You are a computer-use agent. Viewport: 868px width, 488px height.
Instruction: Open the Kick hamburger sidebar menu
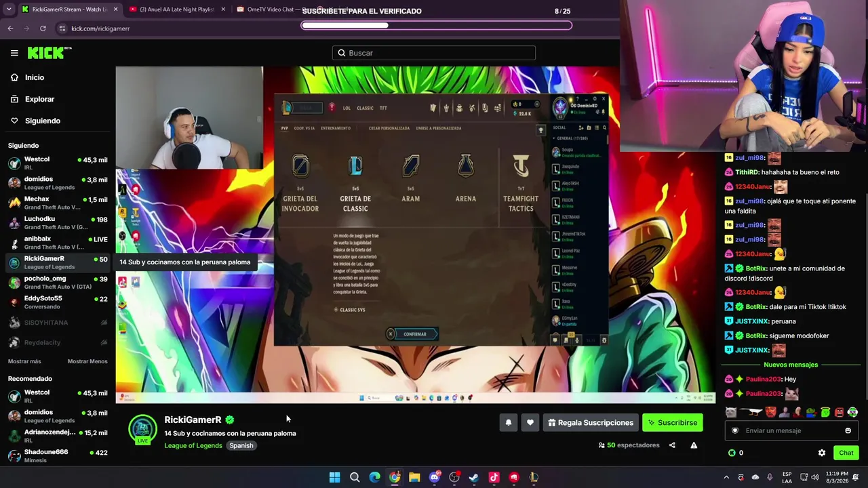pyautogui.click(x=14, y=53)
